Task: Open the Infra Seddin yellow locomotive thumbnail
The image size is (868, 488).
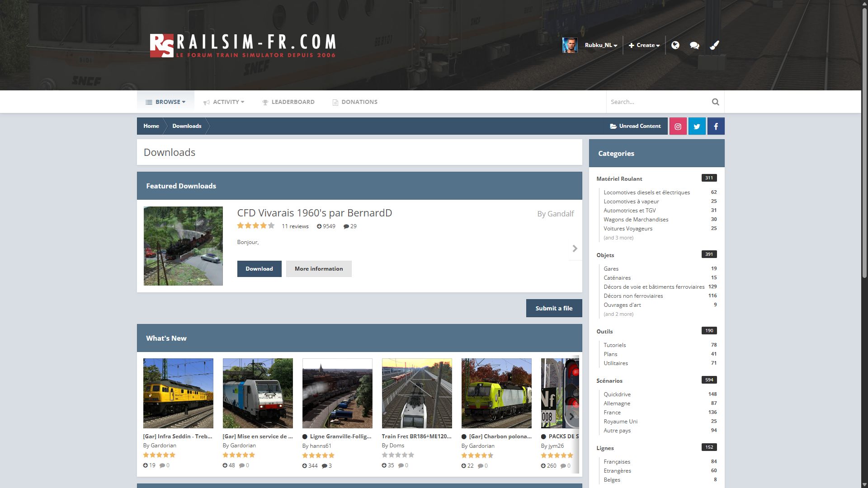Action: [x=178, y=393]
